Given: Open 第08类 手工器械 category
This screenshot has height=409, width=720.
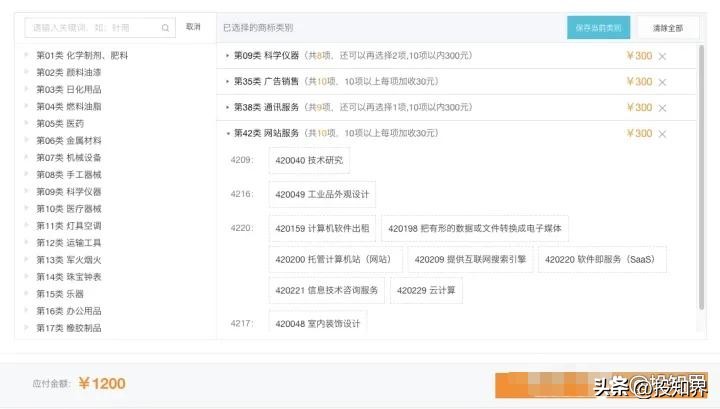Looking at the screenshot, I should click(68, 174).
